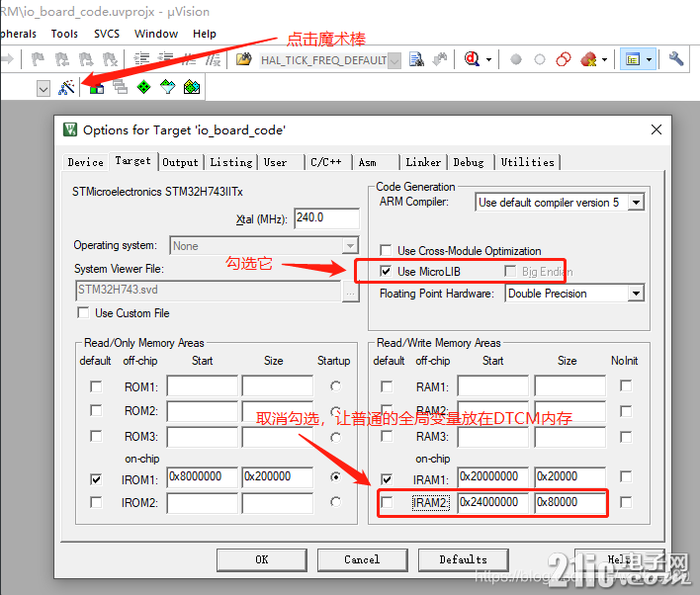Open Find in Files folder icon

click(244, 59)
